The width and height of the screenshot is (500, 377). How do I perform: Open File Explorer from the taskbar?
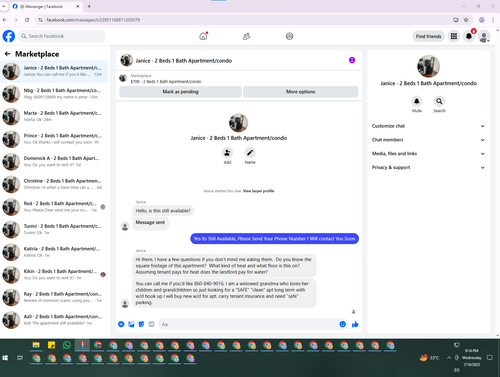click(36, 345)
